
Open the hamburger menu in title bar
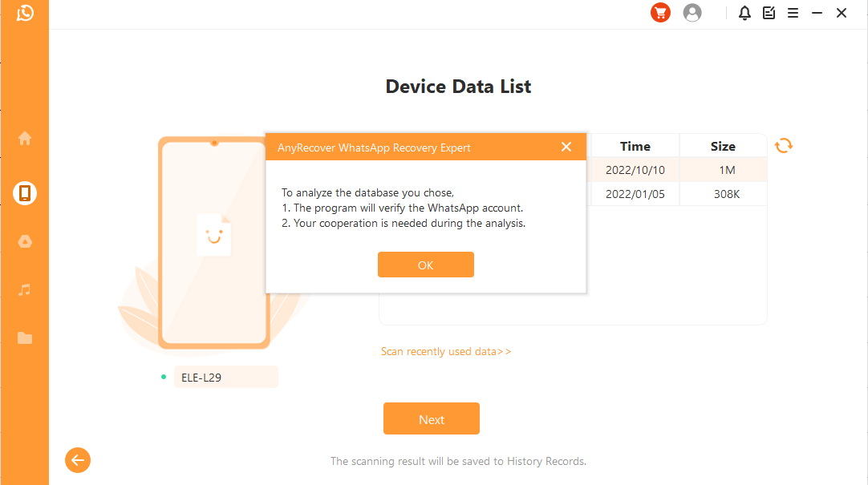tap(793, 13)
